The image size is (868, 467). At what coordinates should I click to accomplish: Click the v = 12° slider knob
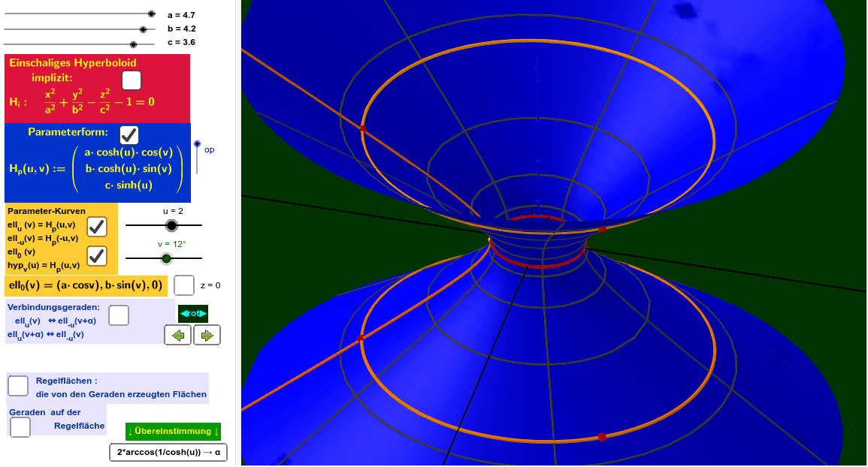click(166, 258)
